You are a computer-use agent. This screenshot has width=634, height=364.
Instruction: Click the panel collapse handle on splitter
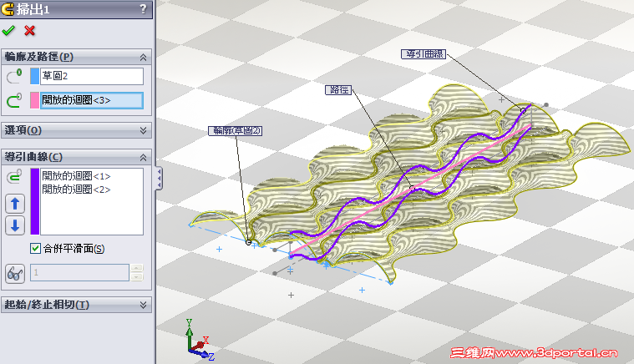(x=160, y=178)
